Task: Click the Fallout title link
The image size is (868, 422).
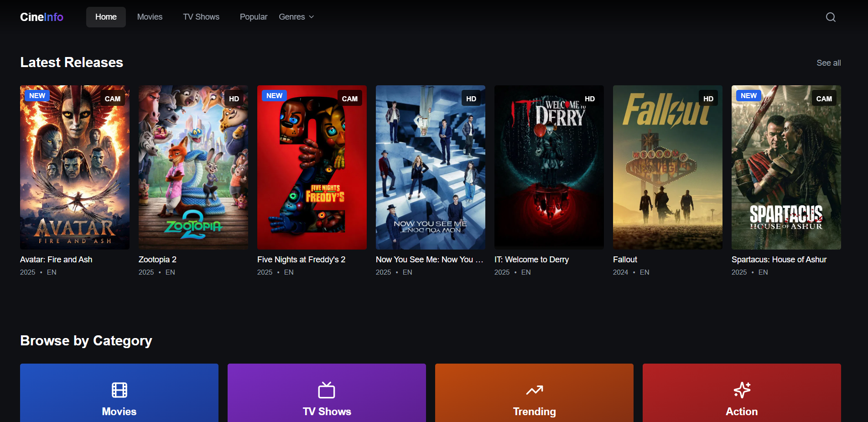Action: tap(624, 259)
